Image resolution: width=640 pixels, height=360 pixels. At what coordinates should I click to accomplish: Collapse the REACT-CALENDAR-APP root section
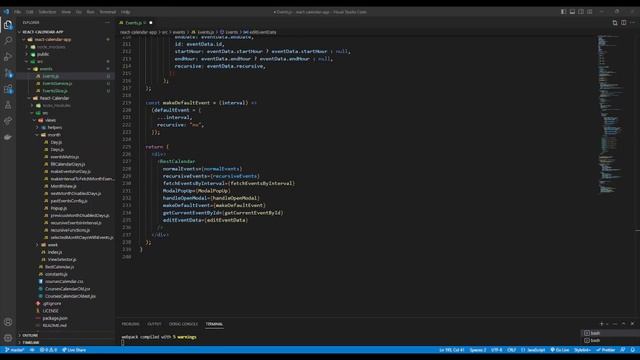click(x=43, y=32)
